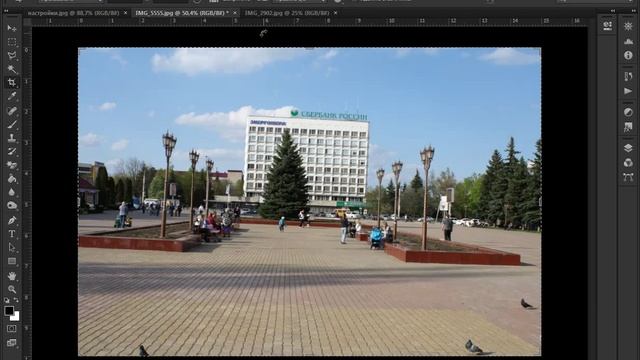Viewport: 640px width, 360px height.
Task: Open the Adjustments panel
Action: point(628,112)
